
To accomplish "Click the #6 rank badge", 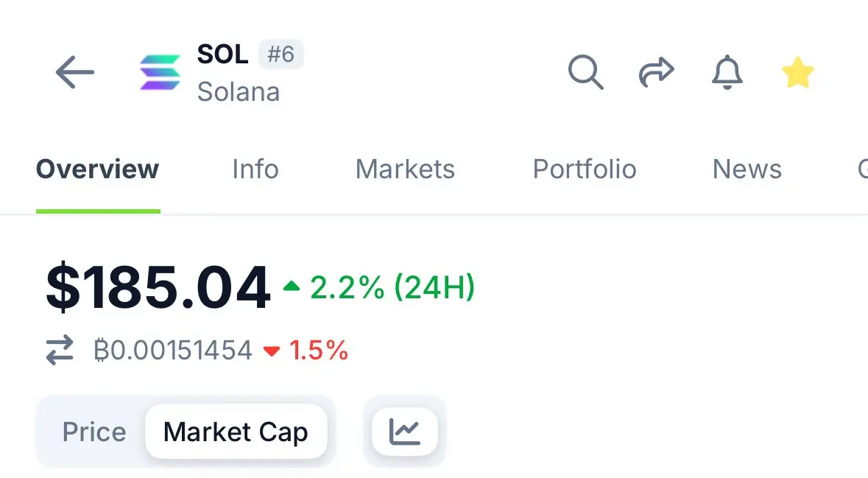I will (x=280, y=55).
